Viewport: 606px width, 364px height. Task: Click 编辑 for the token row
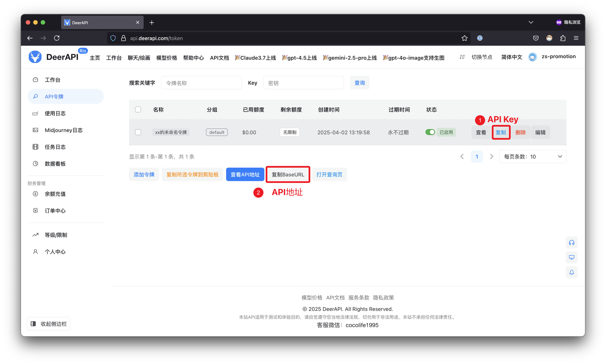point(540,132)
